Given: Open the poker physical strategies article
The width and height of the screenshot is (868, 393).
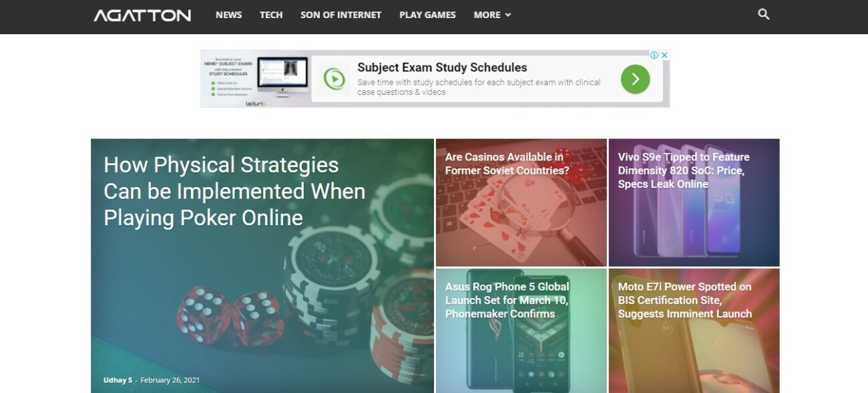Looking at the screenshot, I should pyautogui.click(x=234, y=191).
